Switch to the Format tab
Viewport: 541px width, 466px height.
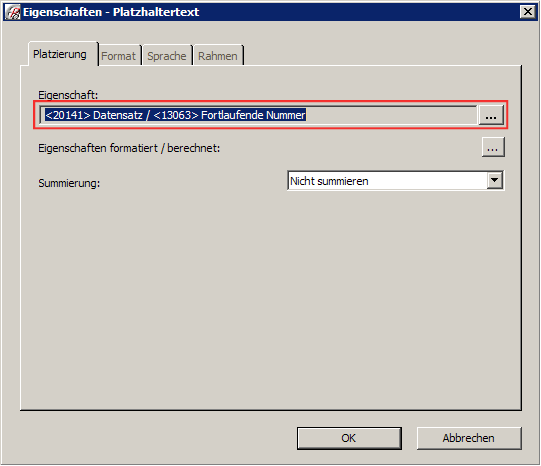119,56
